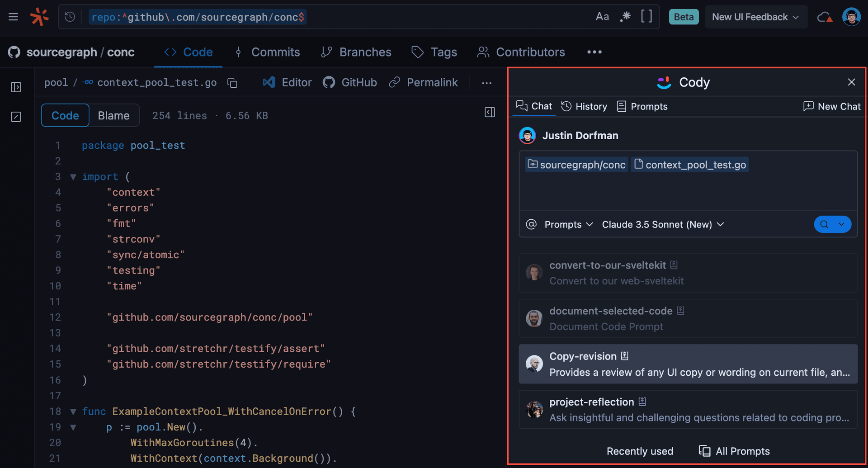Screen dimensions: 868x468
Task: Select document-selected-code prompt
Action: point(688,319)
